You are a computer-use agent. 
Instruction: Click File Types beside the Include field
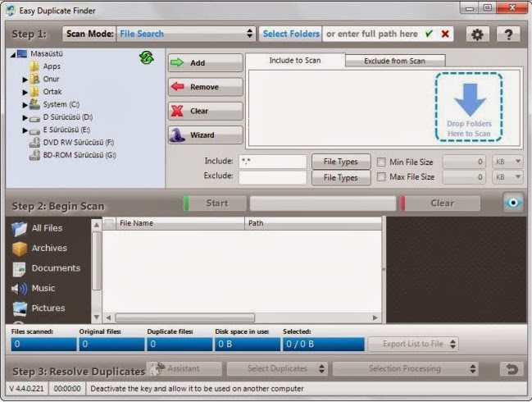tap(341, 162)
